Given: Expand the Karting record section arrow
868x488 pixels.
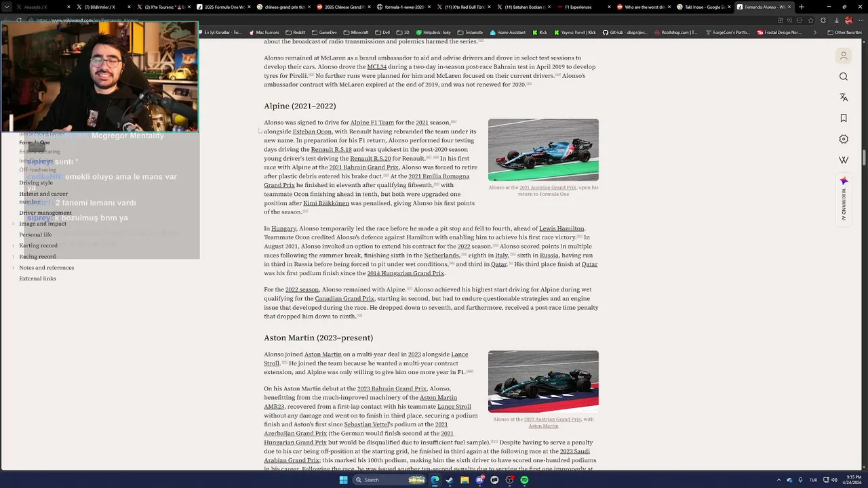Looking at the screenshot, I should (14, 245).
